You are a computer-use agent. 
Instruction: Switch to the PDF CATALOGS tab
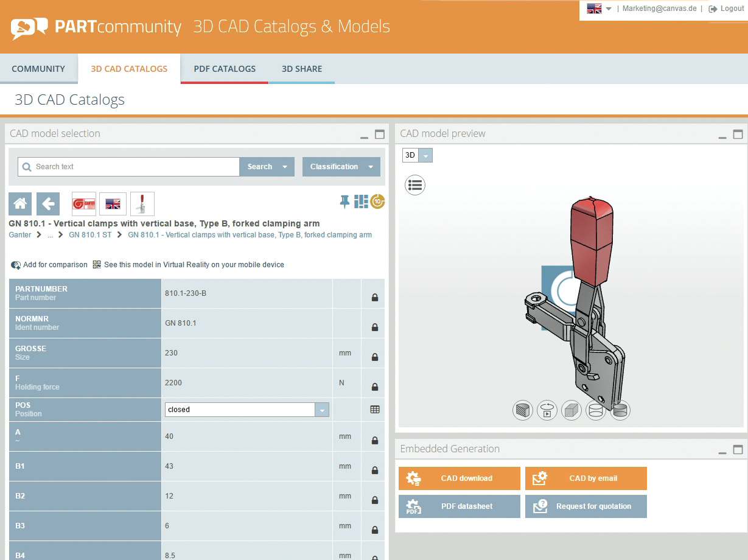coord(225,69)
